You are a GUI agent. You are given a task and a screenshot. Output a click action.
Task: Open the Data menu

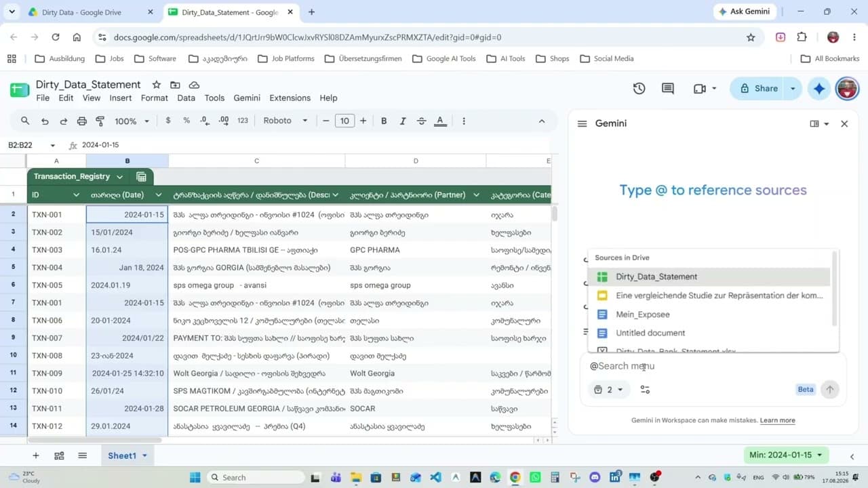point(186,98)
